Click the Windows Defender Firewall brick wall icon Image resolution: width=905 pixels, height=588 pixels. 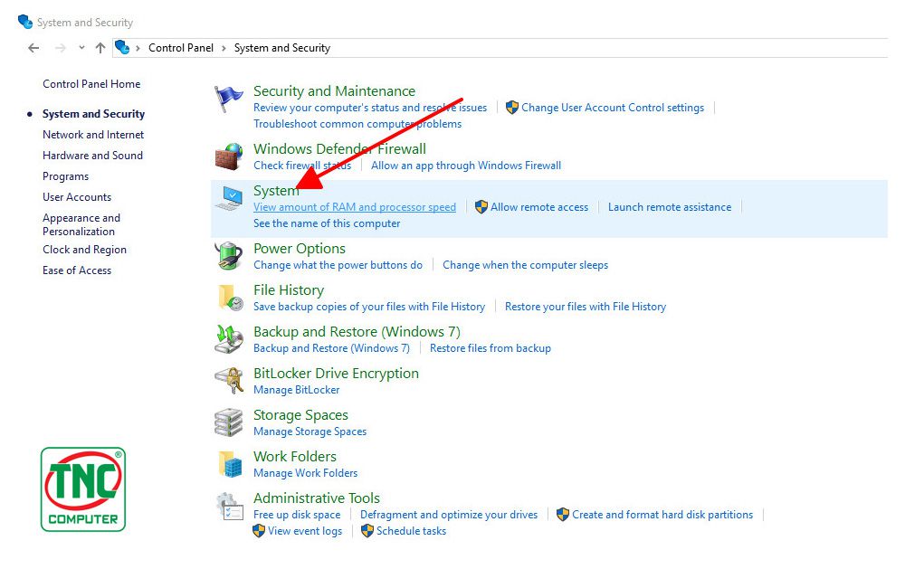(229, 156)
